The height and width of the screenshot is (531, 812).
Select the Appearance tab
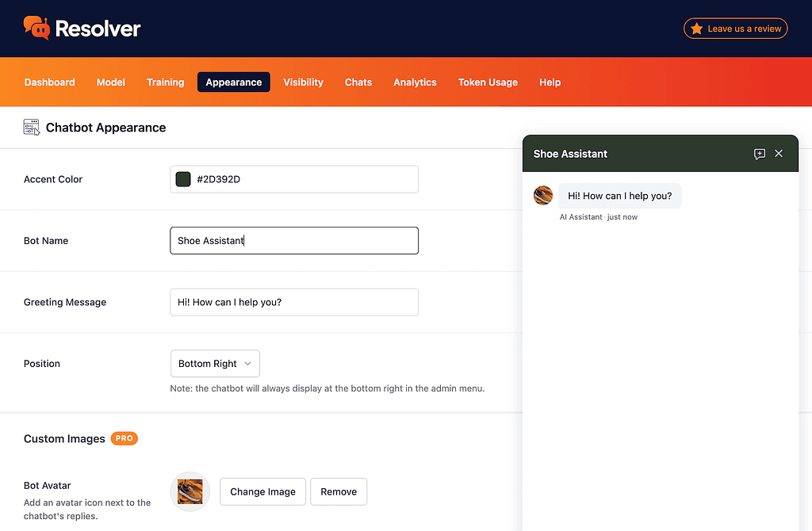point(234,82)
